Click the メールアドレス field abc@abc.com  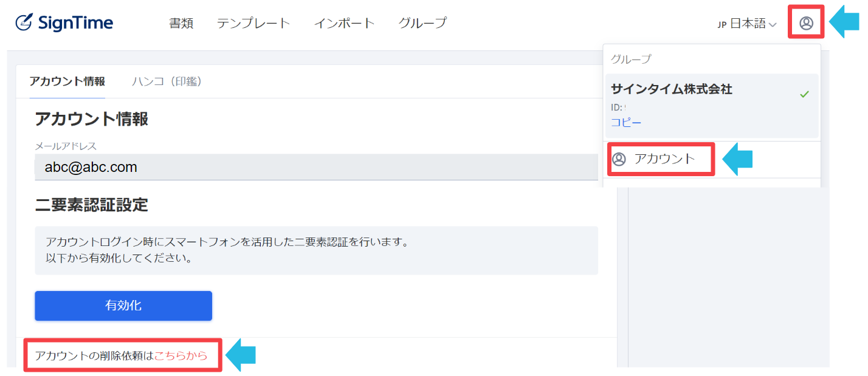point(316,167)
